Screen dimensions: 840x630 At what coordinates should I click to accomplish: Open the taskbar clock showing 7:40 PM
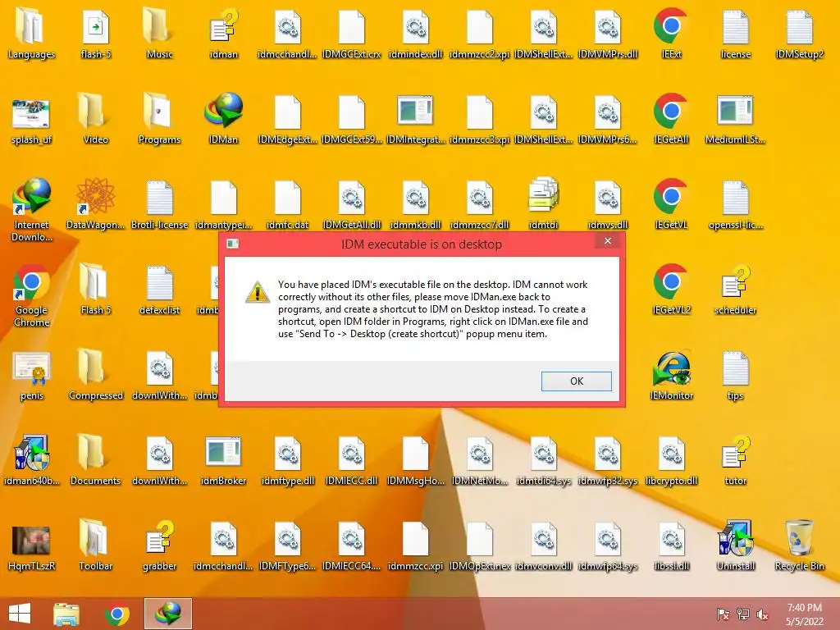point(804,614)
